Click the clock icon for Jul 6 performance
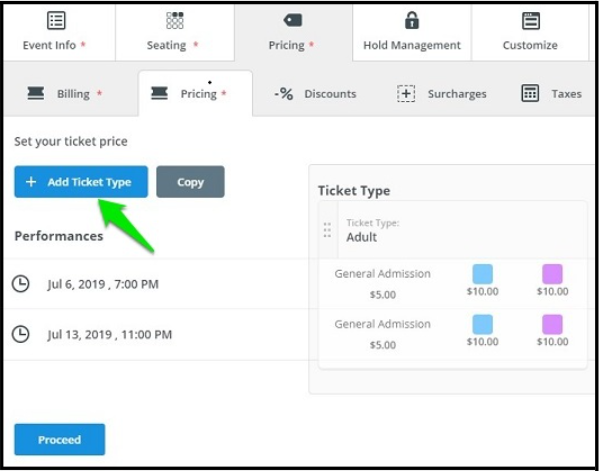599x471 pixels. [x=21, y=284]
